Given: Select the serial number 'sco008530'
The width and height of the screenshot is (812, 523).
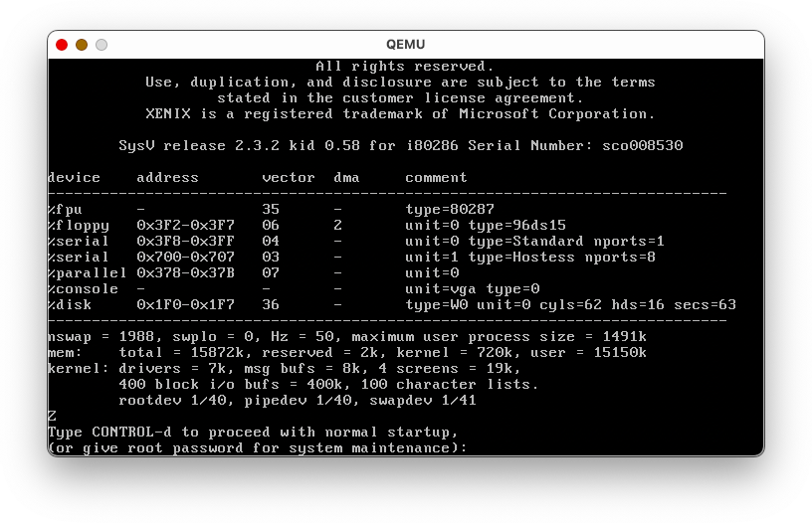Looking at the screenshot, I should point(643,146).
